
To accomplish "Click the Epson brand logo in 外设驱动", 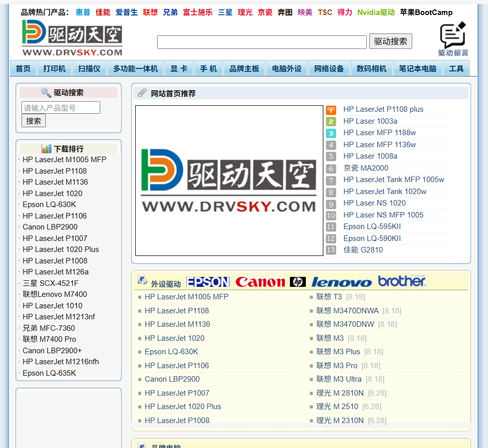I will pos(208,282).
